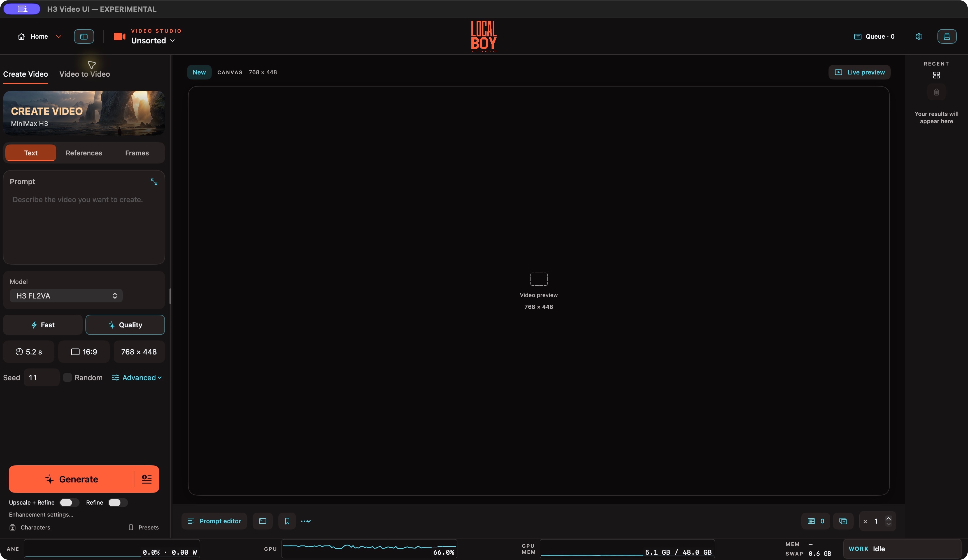Open Enhancement settings link

(x=41, y=515)
